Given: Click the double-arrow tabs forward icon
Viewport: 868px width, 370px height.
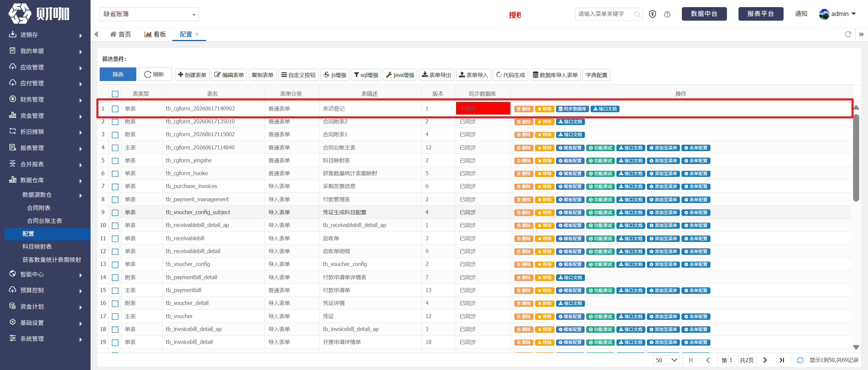Looking at the screenshot, I should coord(862,34).
